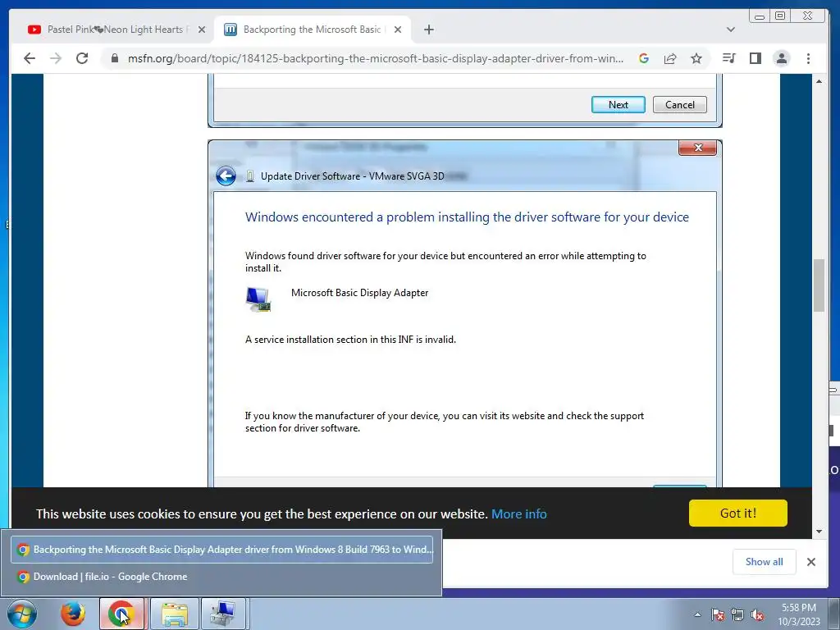
Task: Click the Next button in screenshot image
Action: point(619,104)
